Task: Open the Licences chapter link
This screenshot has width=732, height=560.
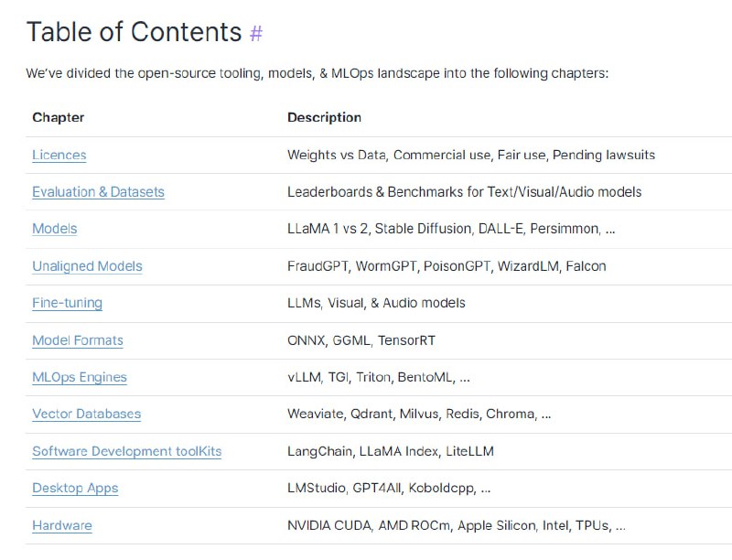Action: tap(59, 155)
